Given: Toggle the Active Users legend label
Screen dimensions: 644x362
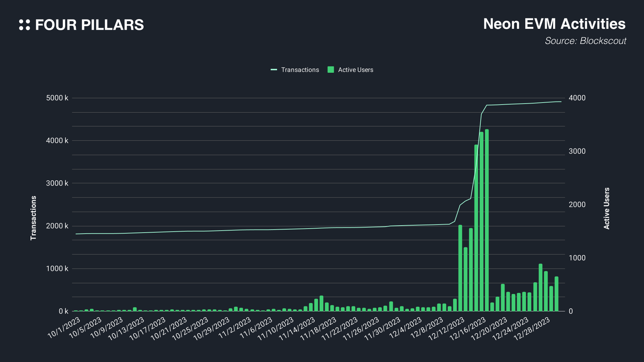Looking at the screenshot, I should pyautogui.click(x=356, y=70).
